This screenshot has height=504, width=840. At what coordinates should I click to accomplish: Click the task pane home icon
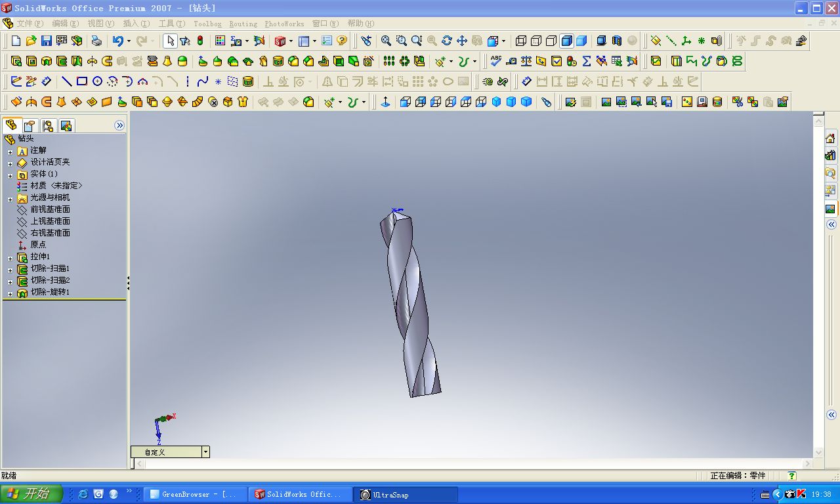[x=831, y=138]
